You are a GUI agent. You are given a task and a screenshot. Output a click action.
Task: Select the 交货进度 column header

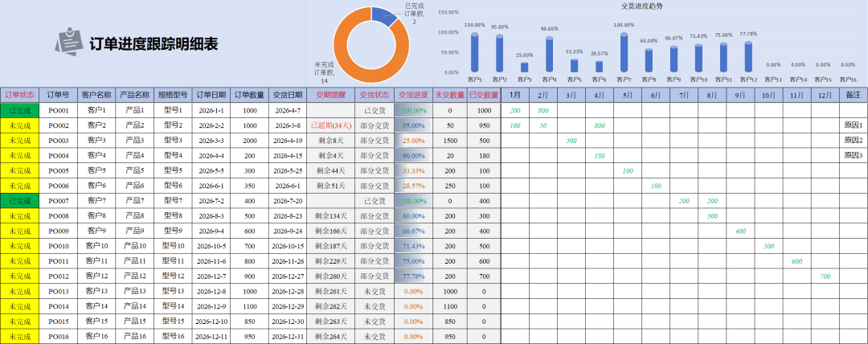(413, 95)
